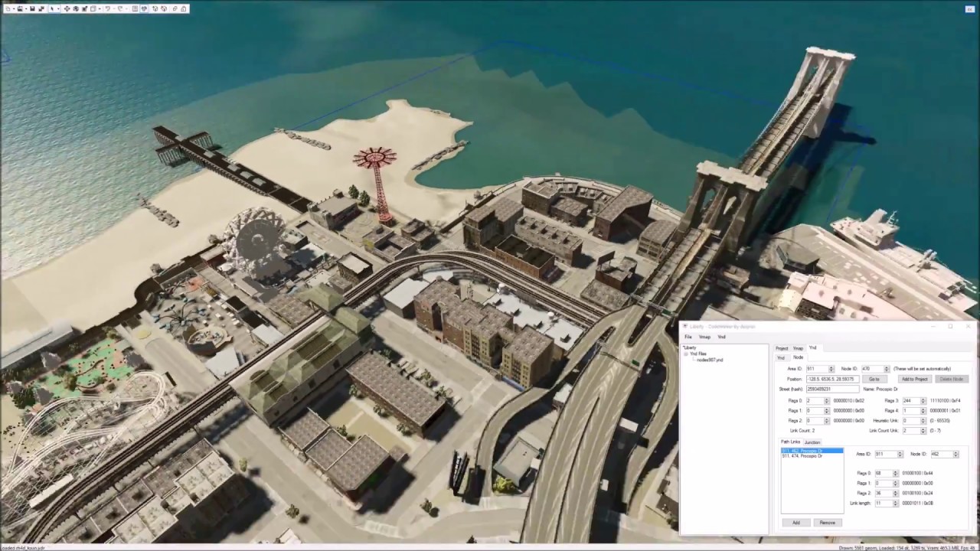This screenshot has height=551, width=980.
Task: Click the Redo toolbar icon
Action: [x=119, y=9]
